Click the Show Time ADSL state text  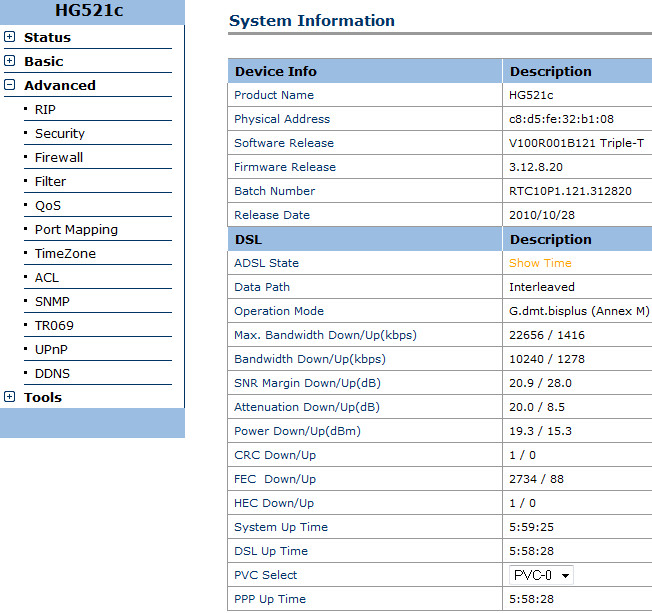tap(540, 263)
